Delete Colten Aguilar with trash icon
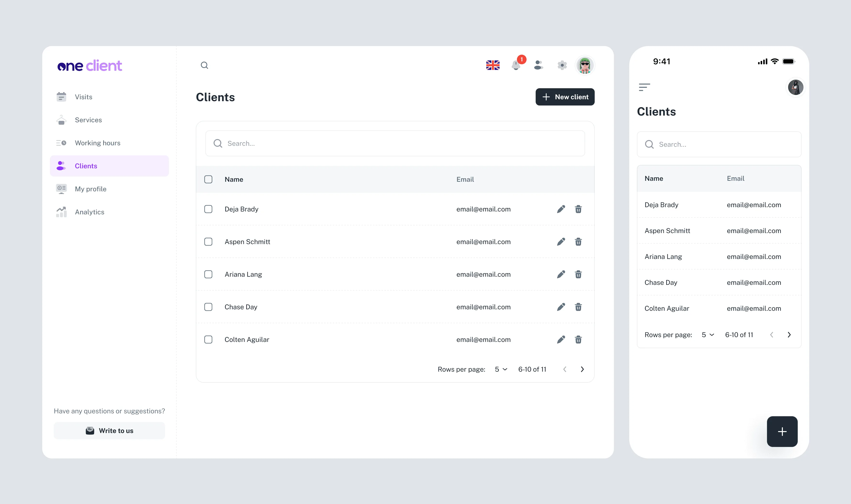Viewport: 851px width, 504px height. tap(578, 339)
